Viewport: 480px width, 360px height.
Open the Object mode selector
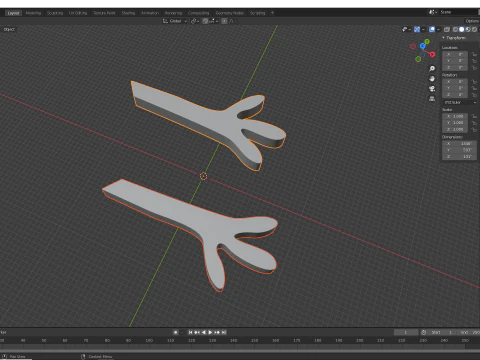coord(9,29)
